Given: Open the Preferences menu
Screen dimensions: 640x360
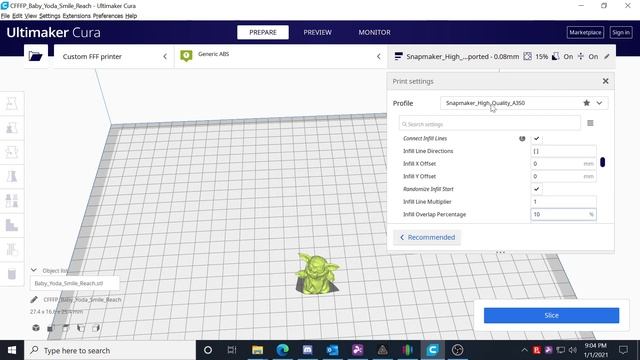Looking at the screenshot, I should click(108, 16).
